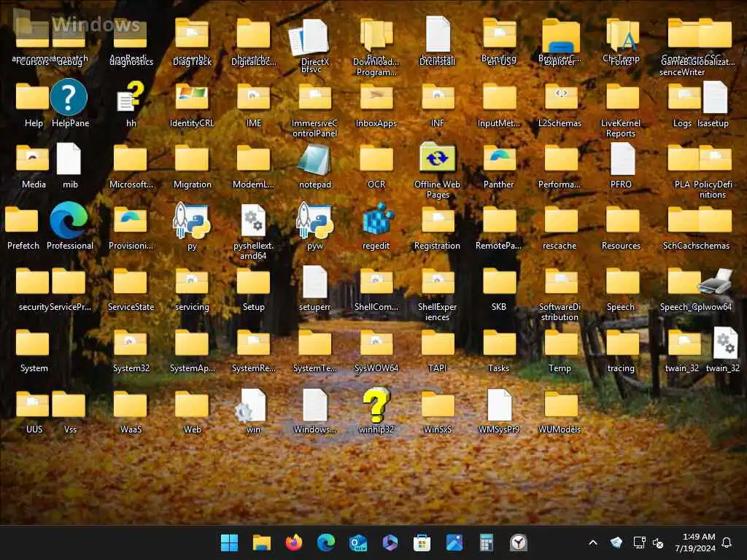Viewport: 747px width, 560px height.
Task: Open the SysWOW64 folder
Action: [376, 343]
